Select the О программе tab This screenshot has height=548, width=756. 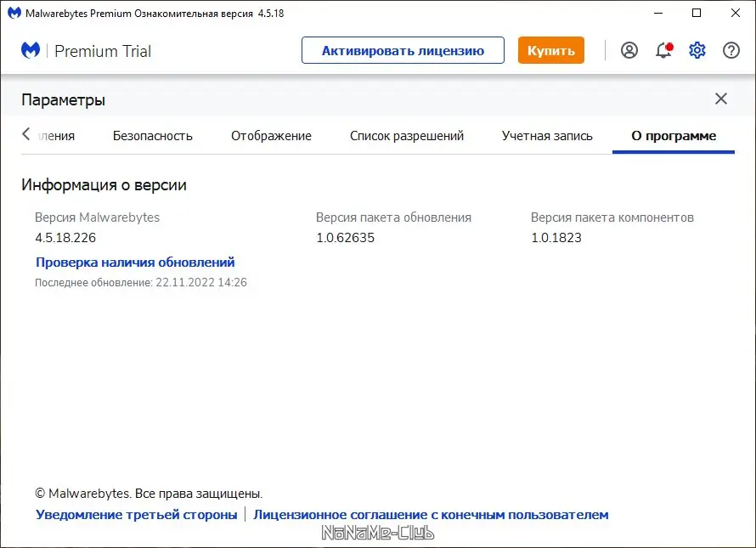[x=674, y=136]
